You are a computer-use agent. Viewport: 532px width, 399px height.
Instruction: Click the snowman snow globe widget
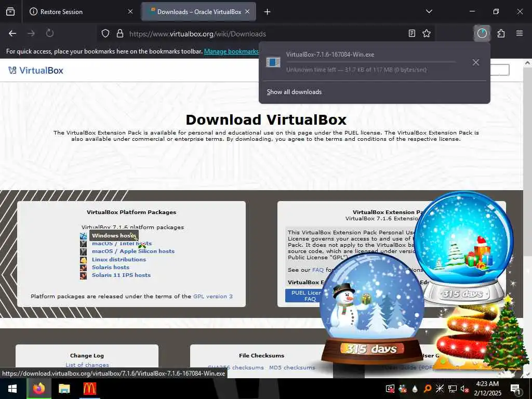(372, 309)
